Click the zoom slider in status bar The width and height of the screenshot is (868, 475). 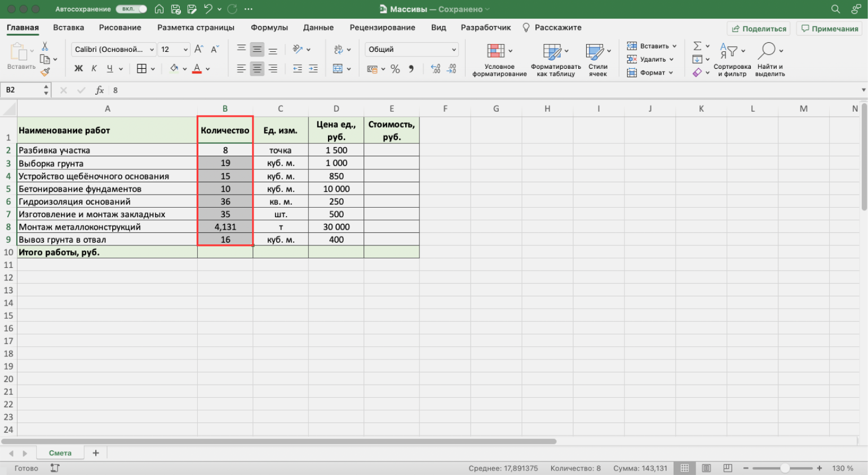(x=784, y=468)
